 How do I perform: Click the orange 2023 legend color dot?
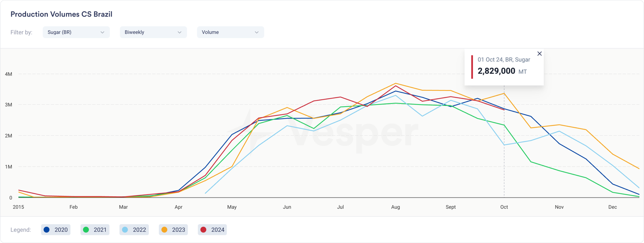164,230
